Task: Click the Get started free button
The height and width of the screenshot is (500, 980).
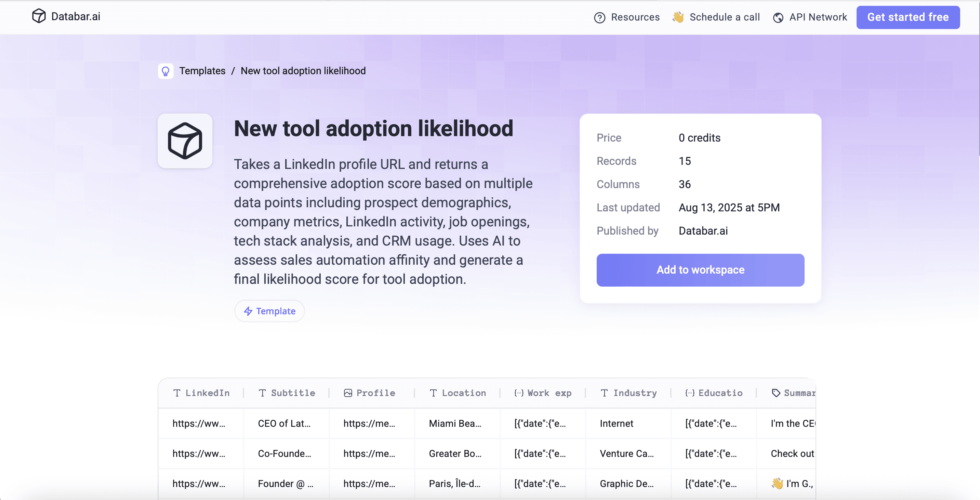Action: [x=908, y=17]
